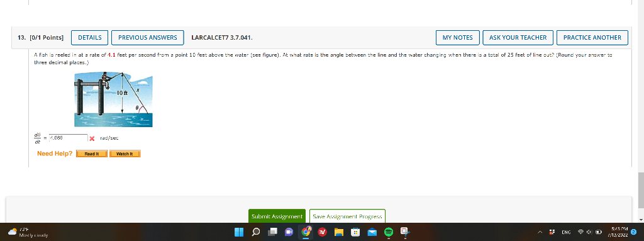Viewport: 644px width, 241px height.
Task: Click the battery status icon
Action: pyautogui.click(x=599, y=232)
